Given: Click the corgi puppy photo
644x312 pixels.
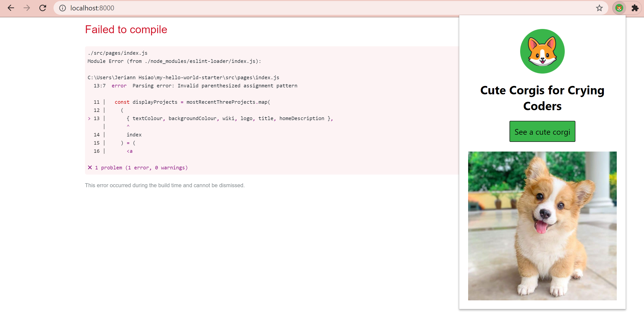Looking at the screenshot, I should coord(542,226).
